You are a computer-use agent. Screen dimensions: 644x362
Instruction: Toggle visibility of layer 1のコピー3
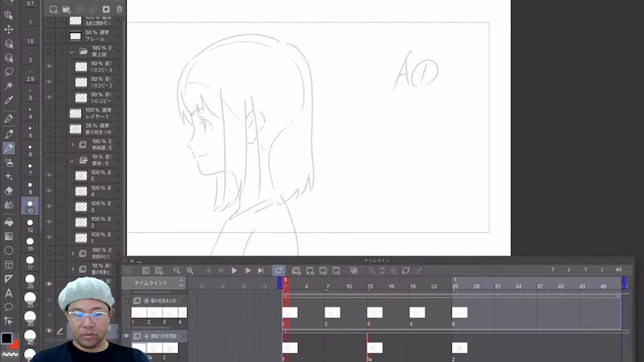[49, 66]
